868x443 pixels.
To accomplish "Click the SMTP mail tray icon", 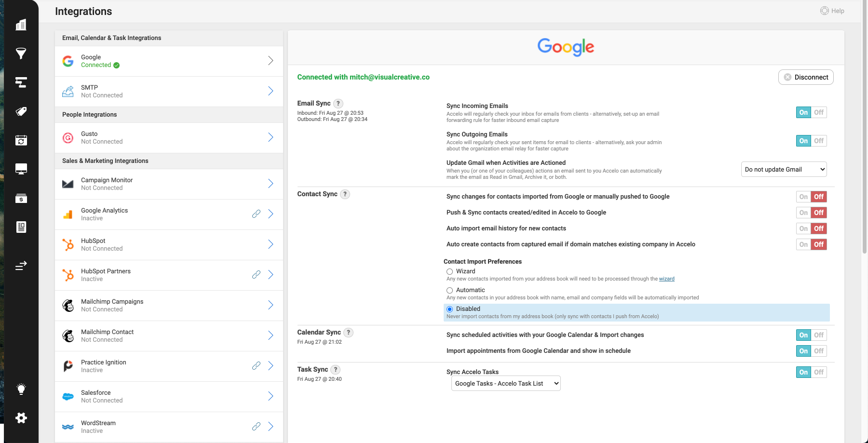I will click(68, 91).
